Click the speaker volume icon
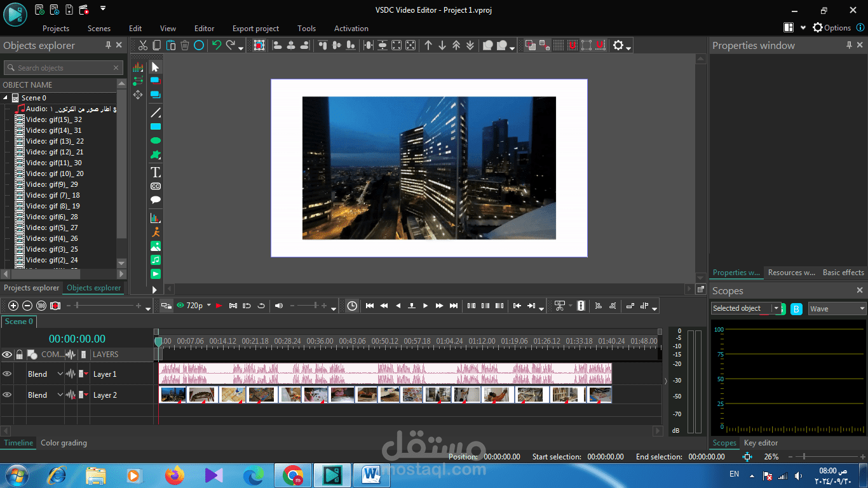The image size is (868, 488). pos(278,306)
